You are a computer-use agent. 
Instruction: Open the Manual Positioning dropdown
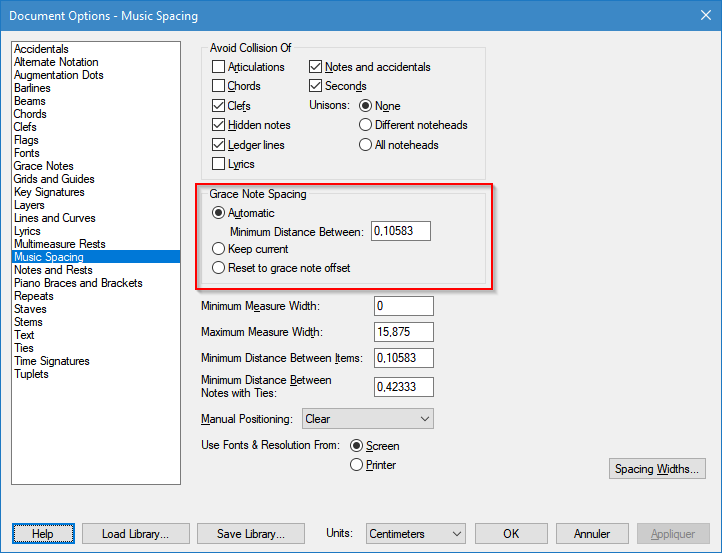(367, 419)
